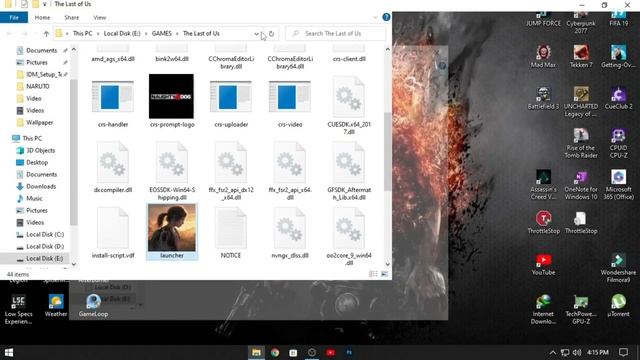The width and height of the screenshot is (640, 360).
Task: Open UNCHARTED Legacy desktop shortcut
Action: (x=581, y=102)
